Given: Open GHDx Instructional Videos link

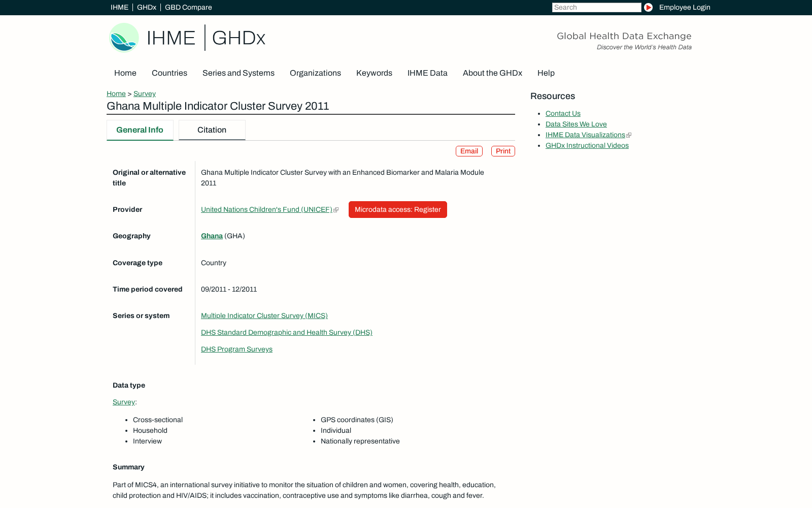Looking at the screenshot, I should pyautogui.click(x=587, y=146).
